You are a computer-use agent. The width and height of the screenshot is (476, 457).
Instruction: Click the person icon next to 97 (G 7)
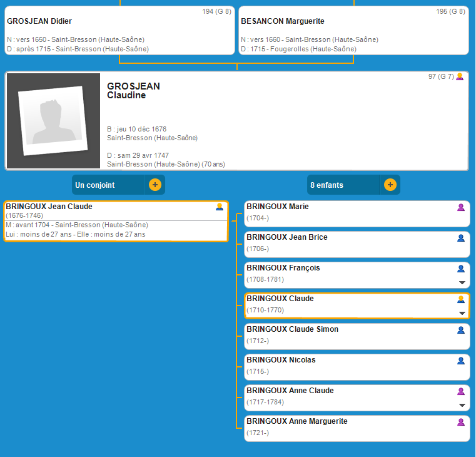click(460, 76)
